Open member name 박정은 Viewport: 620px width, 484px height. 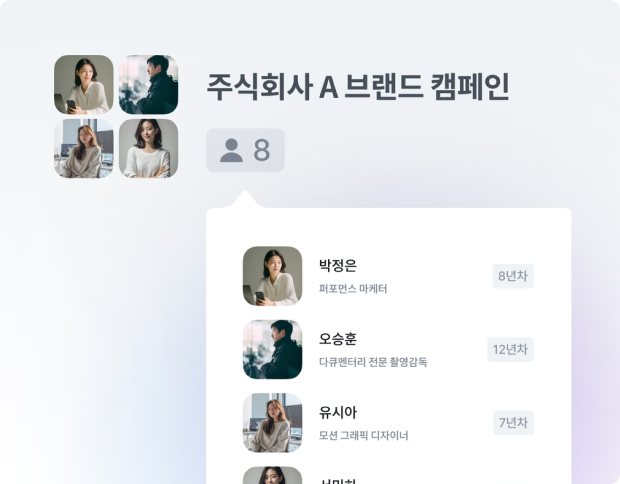pos(338,265)
